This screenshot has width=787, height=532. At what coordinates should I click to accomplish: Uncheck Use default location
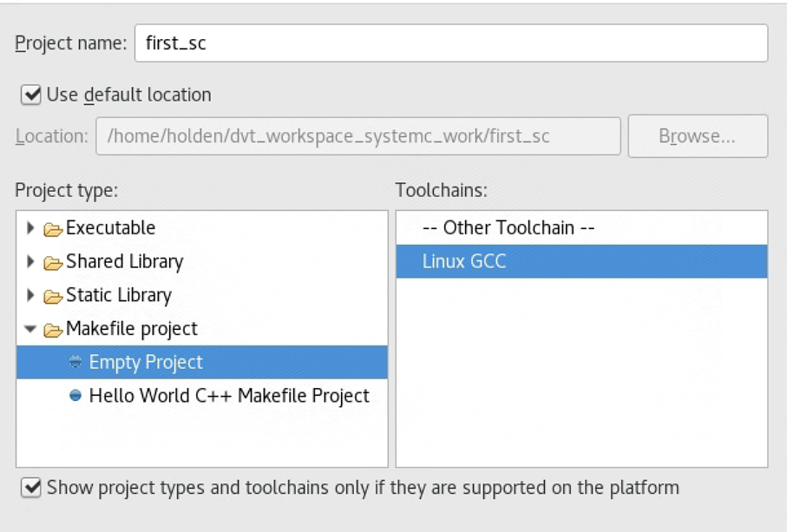[x=30, y=95]
